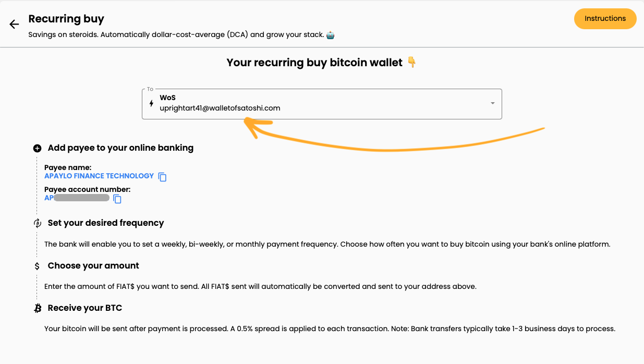Click the dollar sign amount icon
The image size is (644, 364).
[37, 266]
